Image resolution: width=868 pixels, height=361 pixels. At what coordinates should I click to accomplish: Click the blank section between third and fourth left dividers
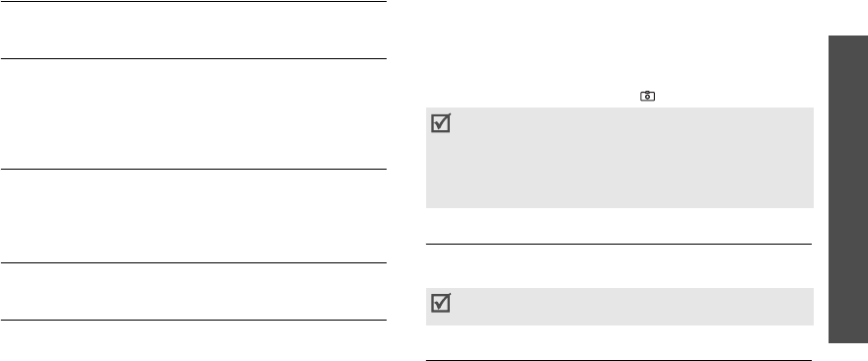193,216
